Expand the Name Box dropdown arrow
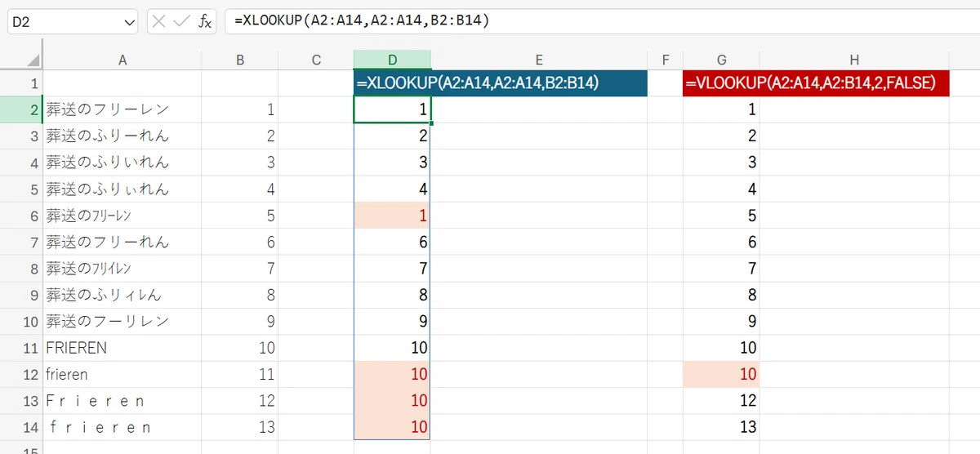The image size is (980, 454). [x=128, y=22]
